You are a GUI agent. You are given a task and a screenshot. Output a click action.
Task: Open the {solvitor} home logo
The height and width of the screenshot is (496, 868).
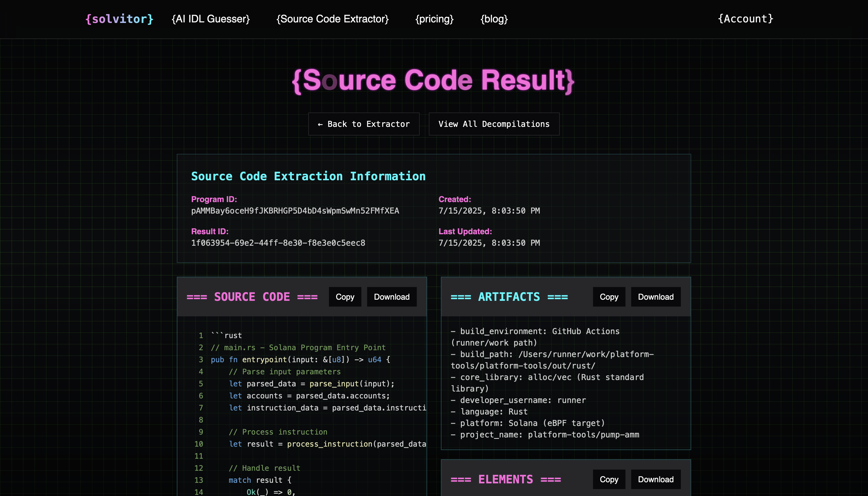(x=119, y=19)
